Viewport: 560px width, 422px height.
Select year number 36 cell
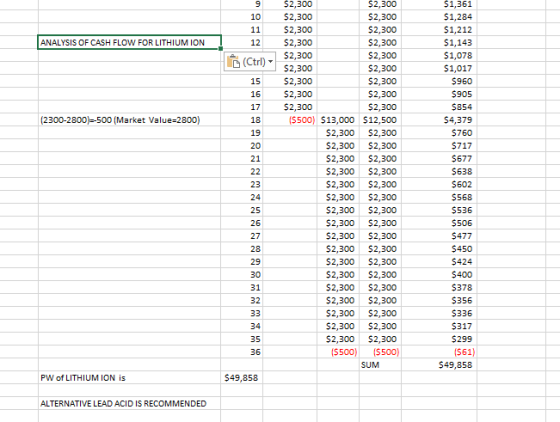(241, 352)
